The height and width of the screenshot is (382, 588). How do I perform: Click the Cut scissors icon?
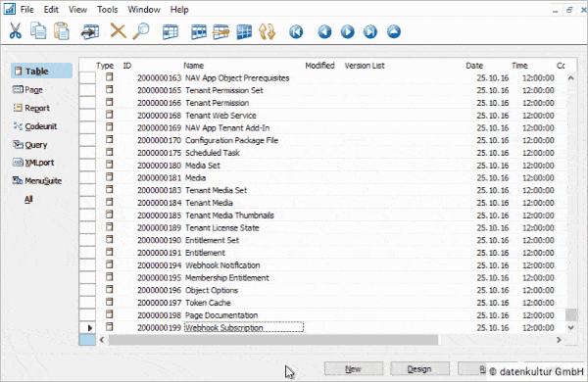[x=15, y=31]
